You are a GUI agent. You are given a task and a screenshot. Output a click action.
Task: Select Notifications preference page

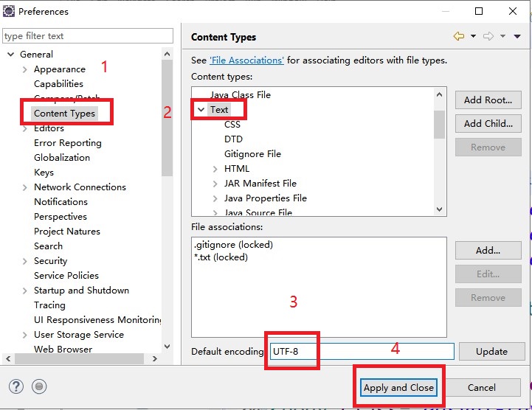click(61, 202)
